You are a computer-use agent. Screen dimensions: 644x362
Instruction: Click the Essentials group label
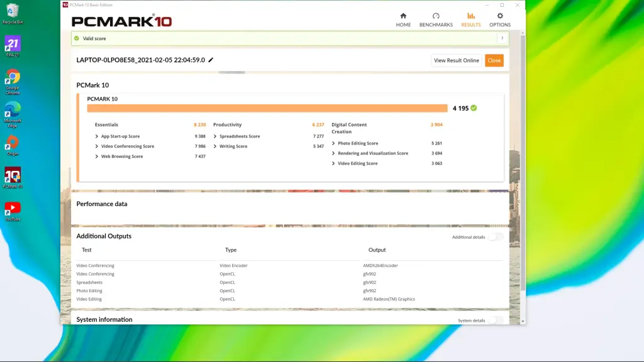pos(106,125)
